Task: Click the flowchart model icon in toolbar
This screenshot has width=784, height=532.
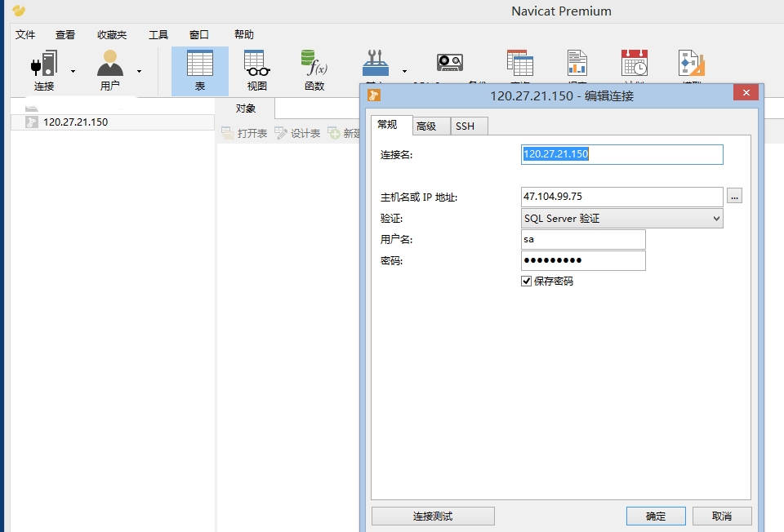Action: [691, 64]
